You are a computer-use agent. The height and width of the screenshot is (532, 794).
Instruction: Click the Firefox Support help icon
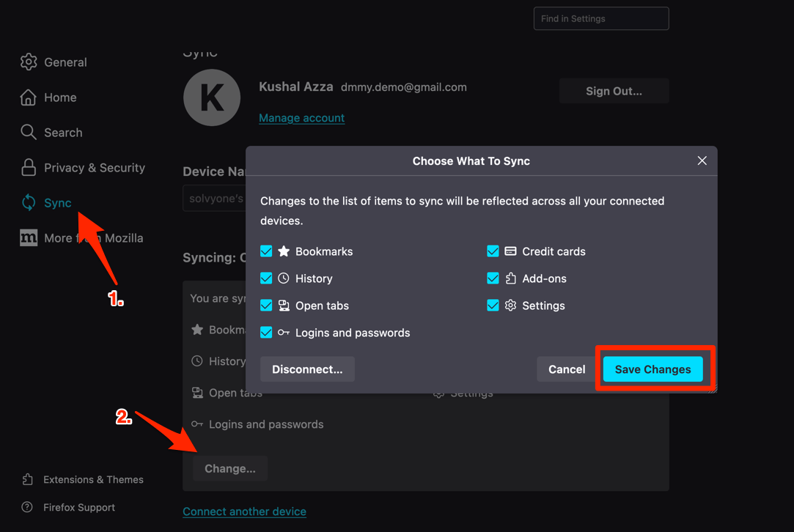coord(28,507)
